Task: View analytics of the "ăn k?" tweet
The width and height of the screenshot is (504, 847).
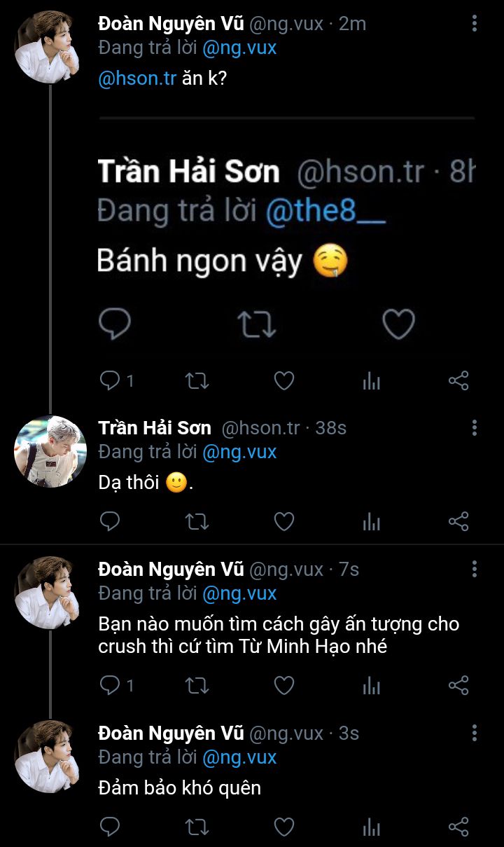Action: 372,381
